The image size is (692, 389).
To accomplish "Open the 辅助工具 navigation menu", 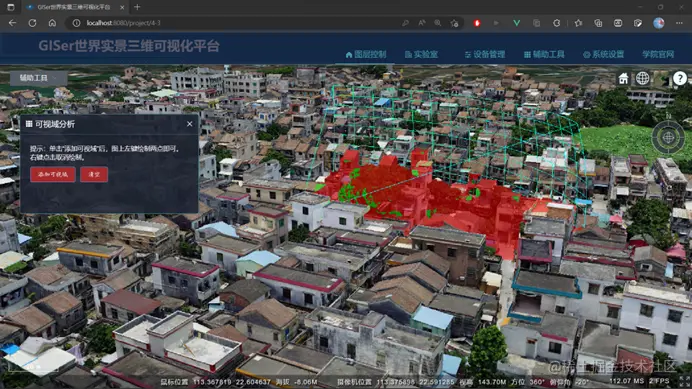I will [544, 54].
